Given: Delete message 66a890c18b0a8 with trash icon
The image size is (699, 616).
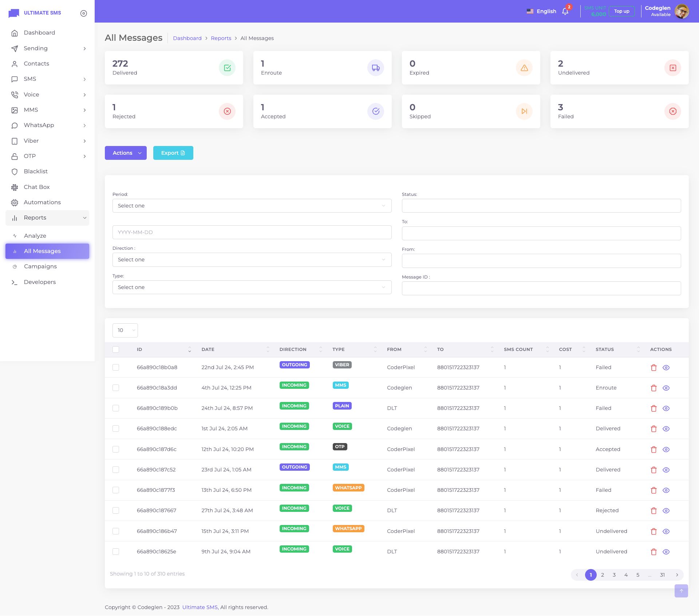Looking at the screenshot, I should click(653, 367).
